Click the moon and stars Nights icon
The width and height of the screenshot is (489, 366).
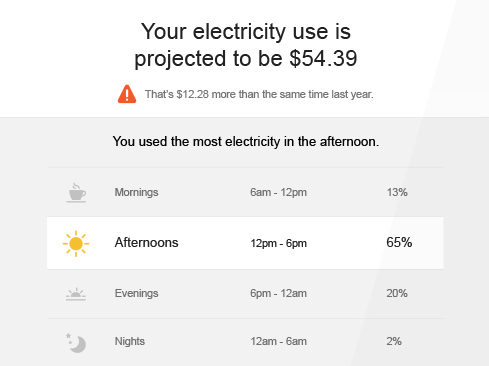pos(76,343)
